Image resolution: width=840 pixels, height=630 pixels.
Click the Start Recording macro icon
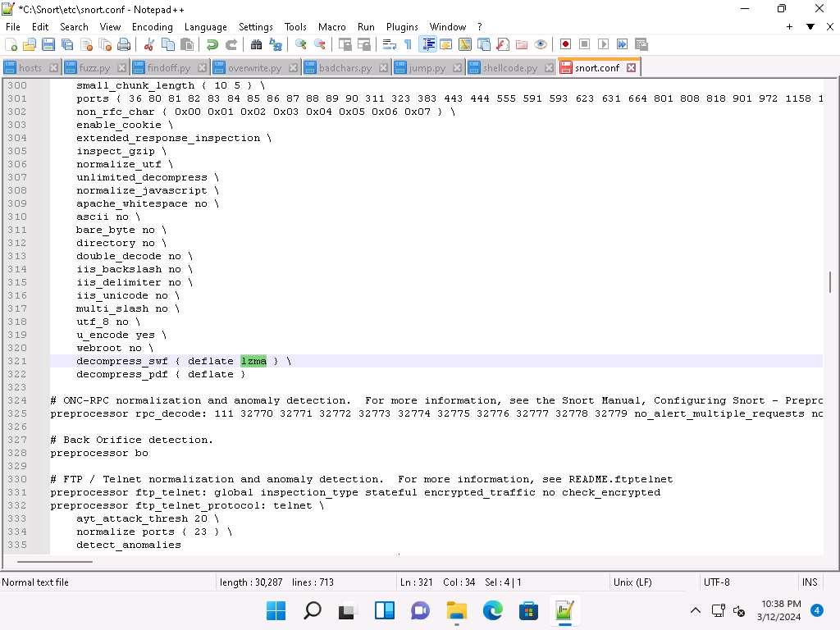[x=565, y=44]
